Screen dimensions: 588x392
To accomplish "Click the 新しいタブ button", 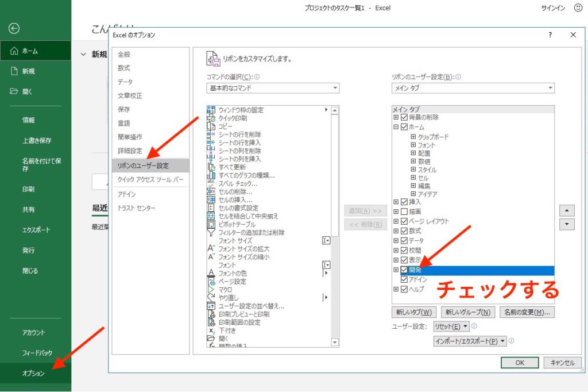I will pyautogui.click(x=414, y=312).
